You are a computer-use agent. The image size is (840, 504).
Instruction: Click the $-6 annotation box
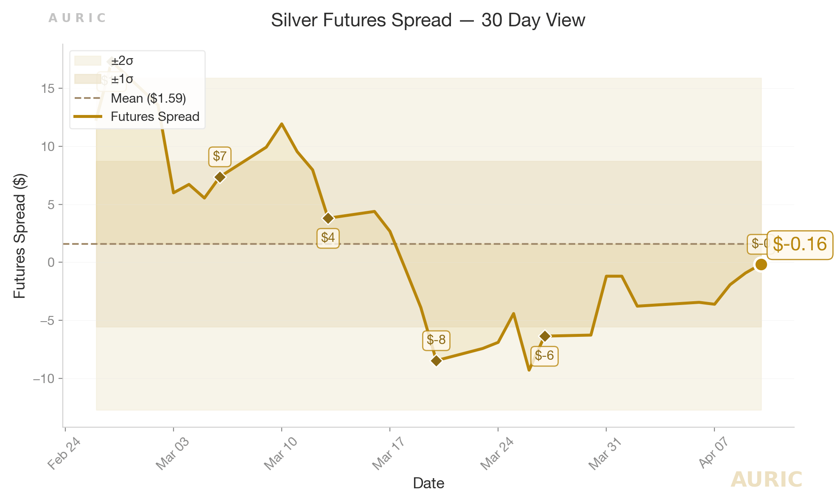click(x=544, y=356)
